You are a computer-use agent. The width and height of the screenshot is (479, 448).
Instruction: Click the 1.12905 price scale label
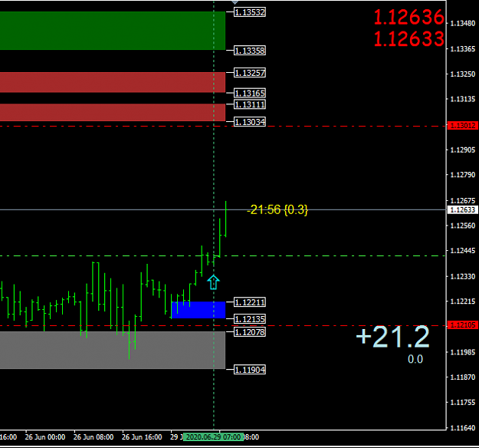pyautogui.click(x=463, y=150)
